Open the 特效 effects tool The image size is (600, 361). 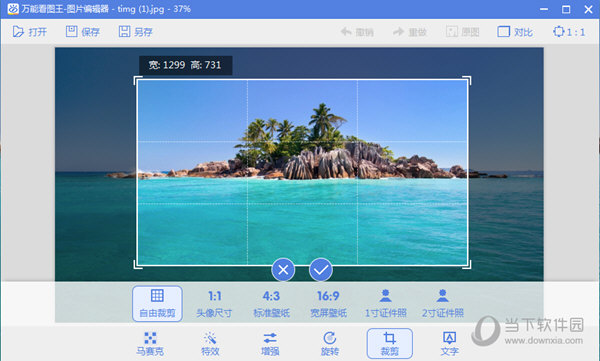pos(210,344)
